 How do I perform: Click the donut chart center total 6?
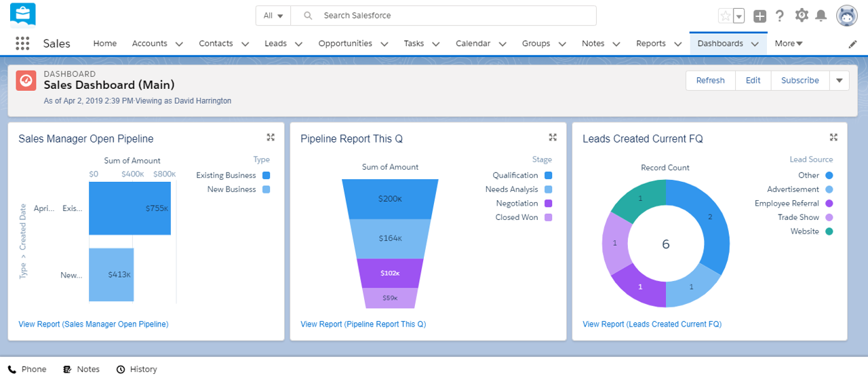click(666, 244)
